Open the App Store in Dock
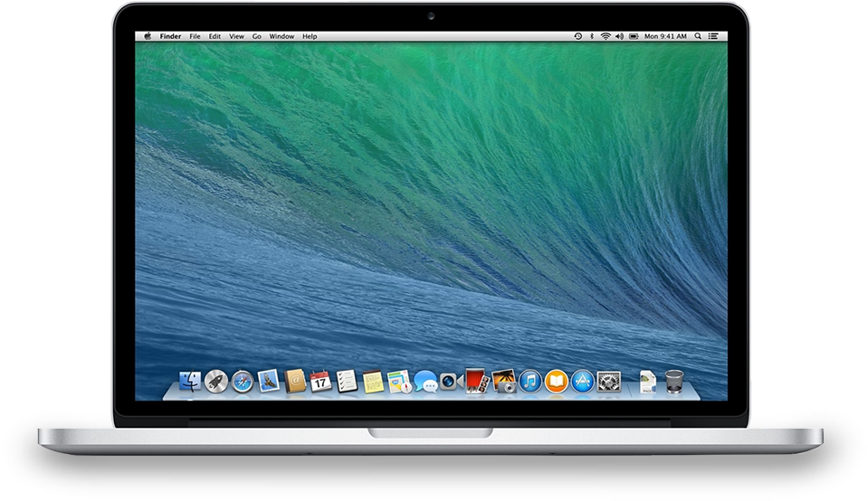The image size is (868, 501). click(582, 382)
